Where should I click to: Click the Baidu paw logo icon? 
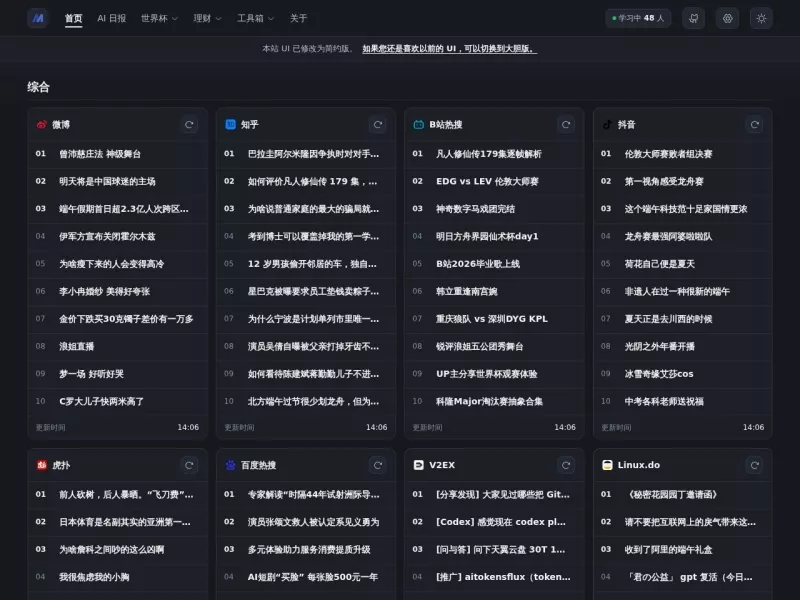click(230, 465)
